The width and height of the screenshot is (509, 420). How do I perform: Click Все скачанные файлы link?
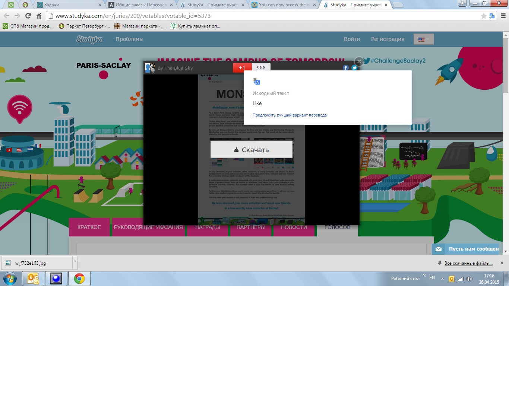[x=468, y=263]
